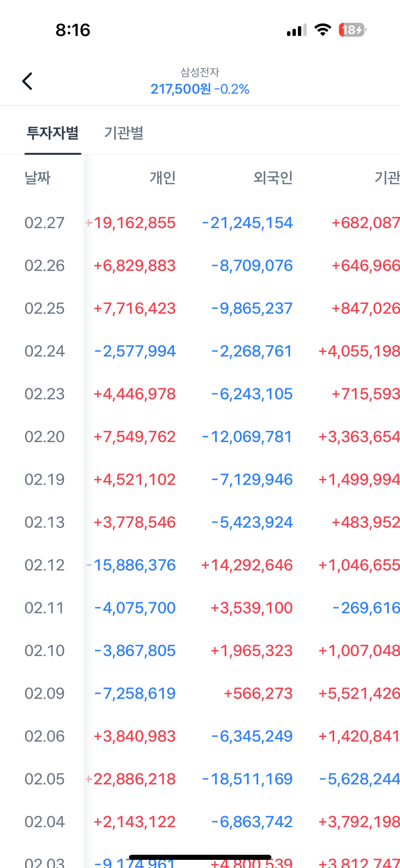Screen dimensions: 400x868
Task: Tap foreign value -21,245,154
Action: pos(247,223)
